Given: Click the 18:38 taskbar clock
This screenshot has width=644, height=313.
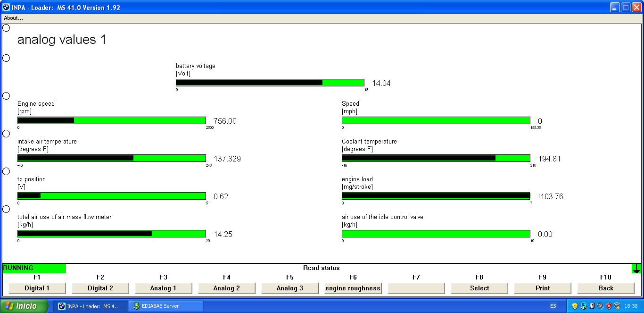Looking at the screenshot, I should pos(631,306).
